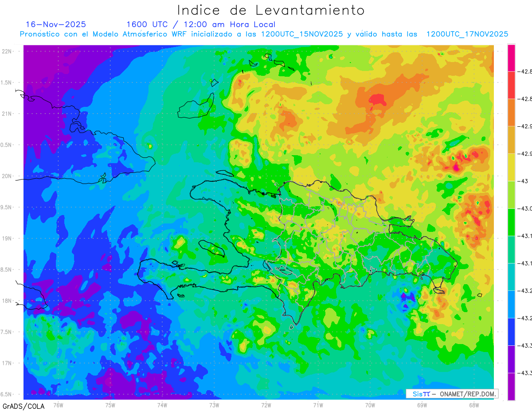Select the light blue segment of the color scale

click(511, 305)
